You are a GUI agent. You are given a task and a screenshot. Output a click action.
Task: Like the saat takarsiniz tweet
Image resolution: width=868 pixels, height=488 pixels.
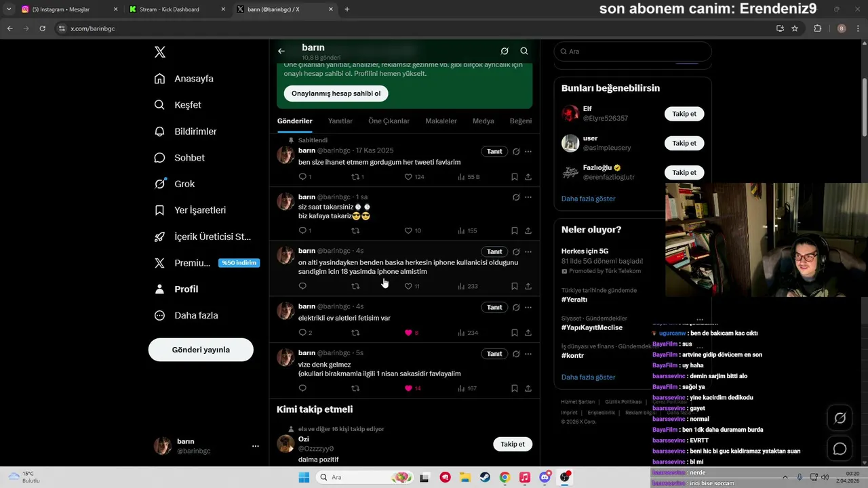(x=413, y=230)
